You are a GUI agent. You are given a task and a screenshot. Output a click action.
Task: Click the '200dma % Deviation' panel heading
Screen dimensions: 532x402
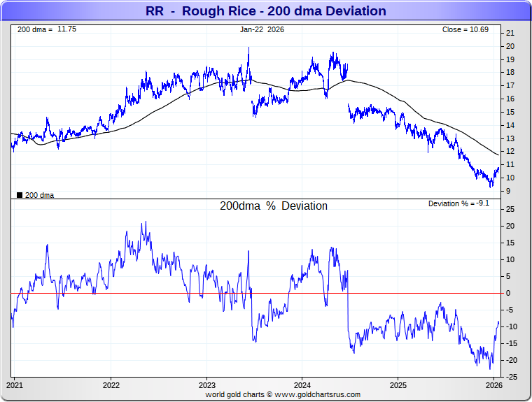(273, 206)
